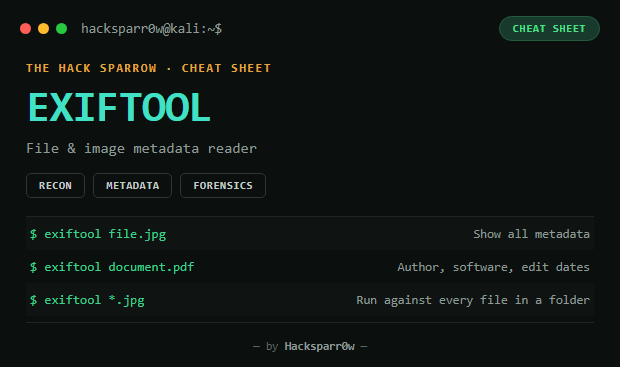Click 'File & image metadata reader' subtitle
620x367 pixels.
tap(142, 148)
